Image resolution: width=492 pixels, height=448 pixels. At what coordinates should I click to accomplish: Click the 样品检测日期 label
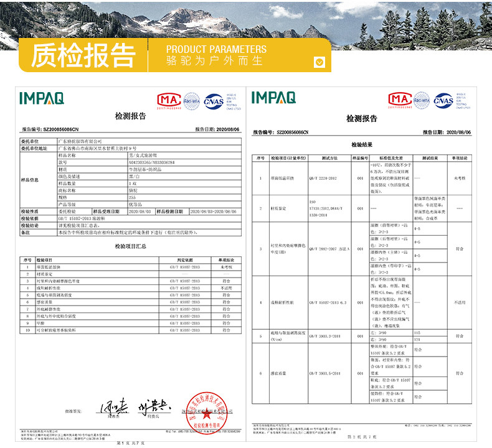click(x=170, y=212)
